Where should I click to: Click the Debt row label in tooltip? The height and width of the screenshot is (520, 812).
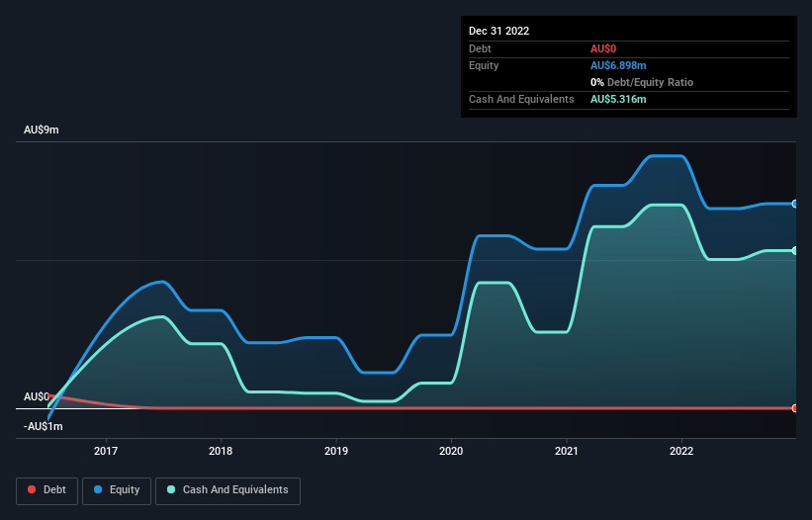point(480,48)
